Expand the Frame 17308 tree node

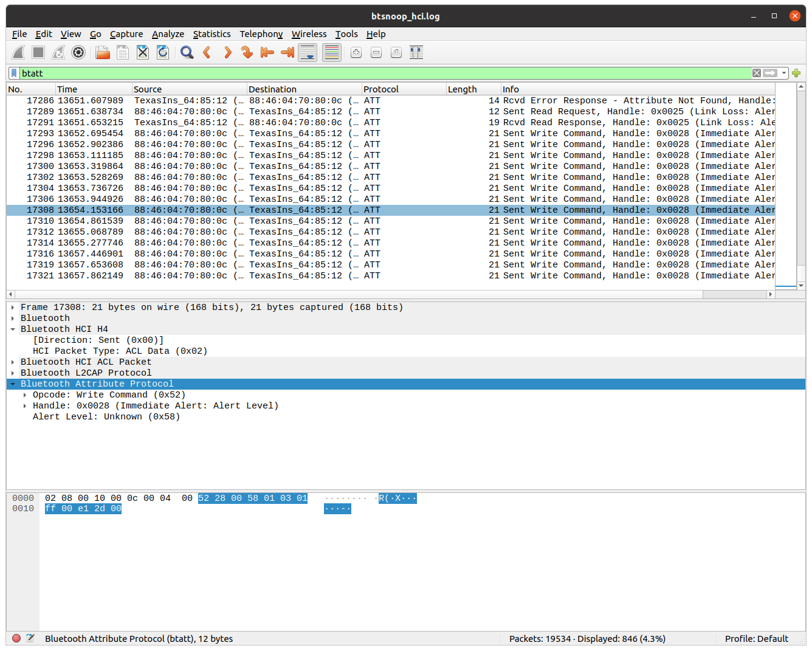coord(13,308)
